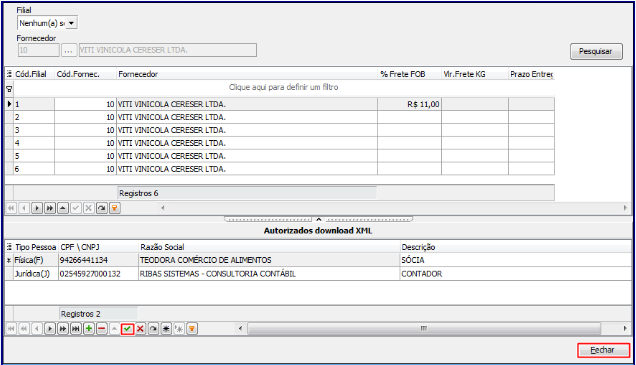Click the post checkmark in supplier grid navigator
Image resolution: width=636 pixels, height=365 pixels.
tap(76, 208)
